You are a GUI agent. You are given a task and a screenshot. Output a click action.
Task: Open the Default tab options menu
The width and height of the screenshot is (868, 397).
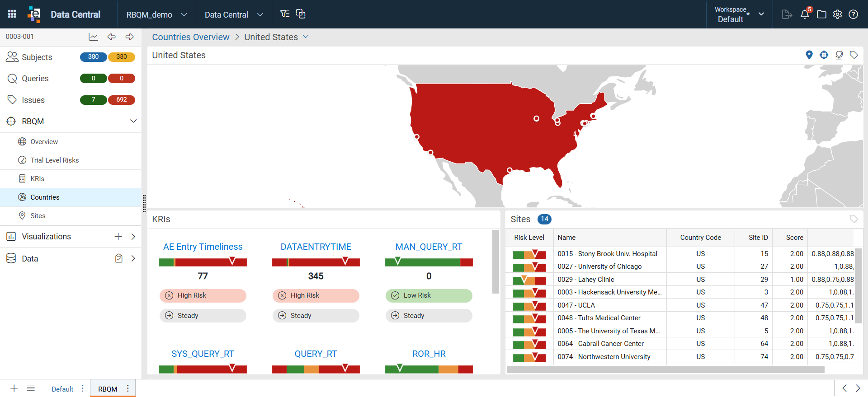tap(83, 388)
